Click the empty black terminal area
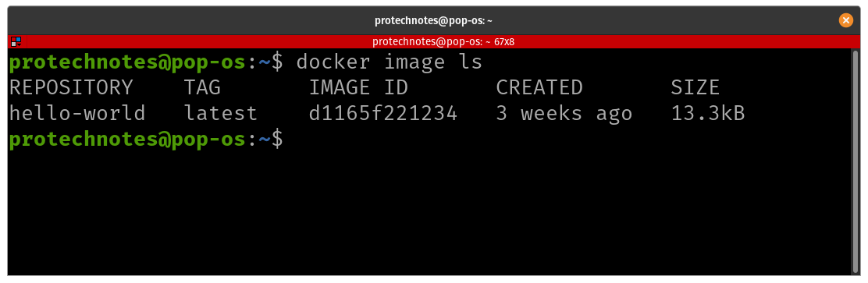 430,213
